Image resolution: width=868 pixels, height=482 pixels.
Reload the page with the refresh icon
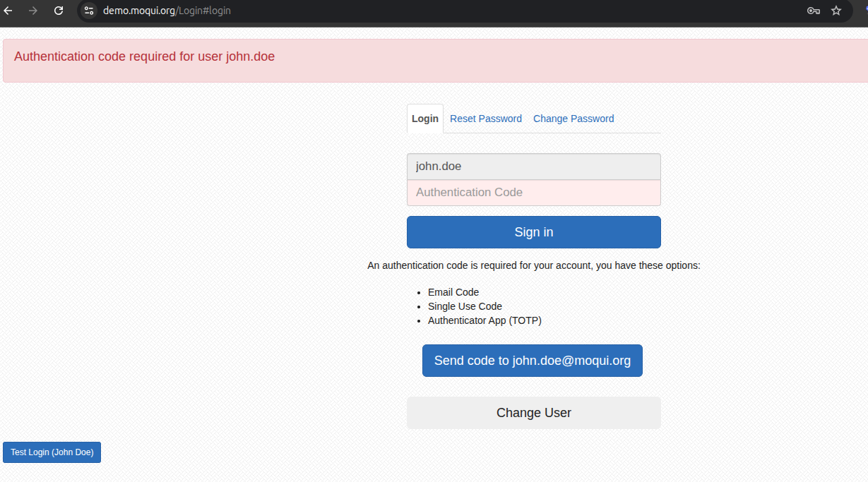pyautogui.click(x=59, y=11)
